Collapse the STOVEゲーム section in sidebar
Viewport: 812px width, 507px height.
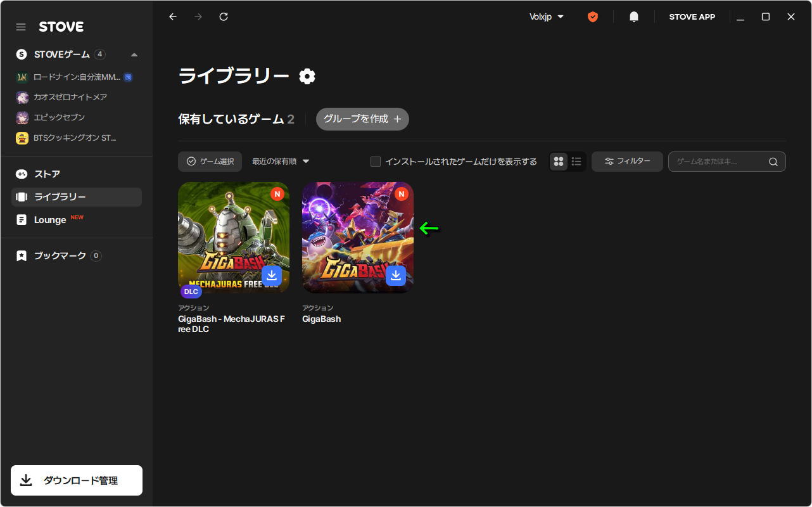coord(134,55)
